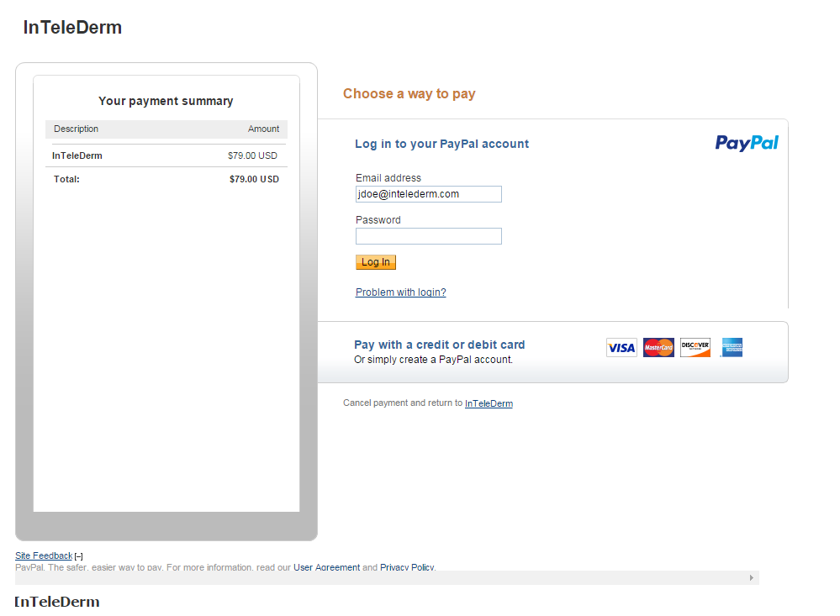Click the Visa card icon
Viewport: 840px width, 616px height.
[x=621, y=348]
